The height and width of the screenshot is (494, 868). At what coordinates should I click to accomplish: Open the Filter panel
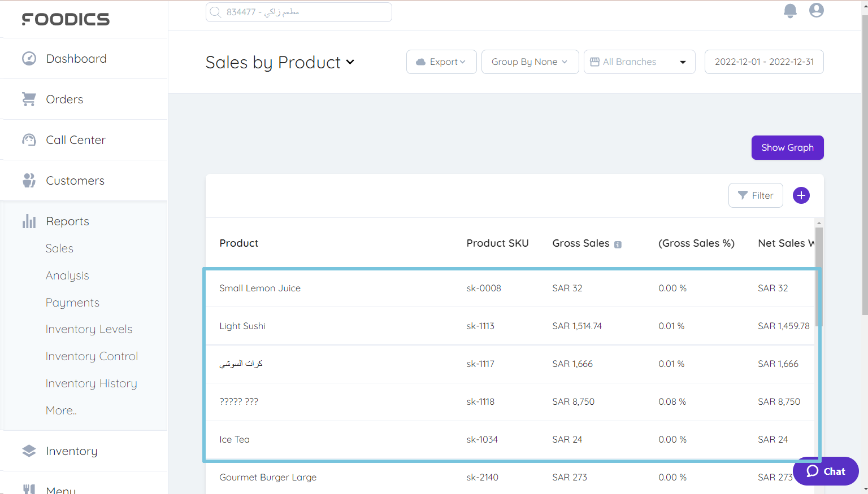click(756, 195)
